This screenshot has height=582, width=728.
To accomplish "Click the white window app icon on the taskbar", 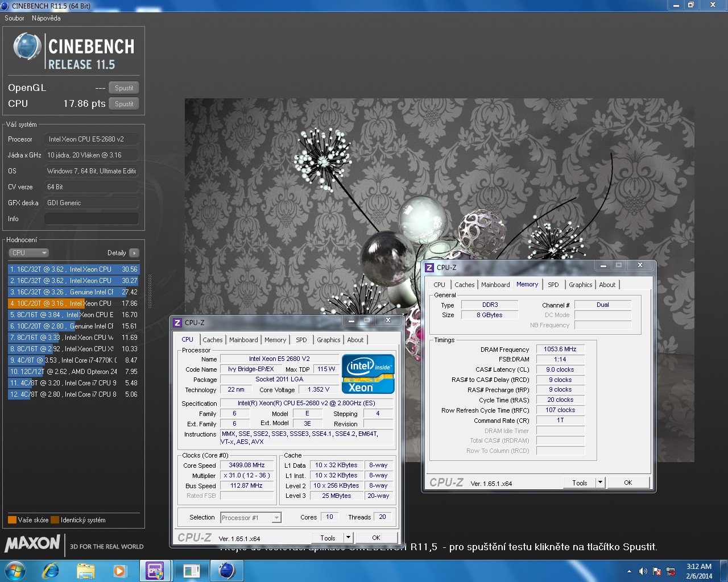I will 191,571.
